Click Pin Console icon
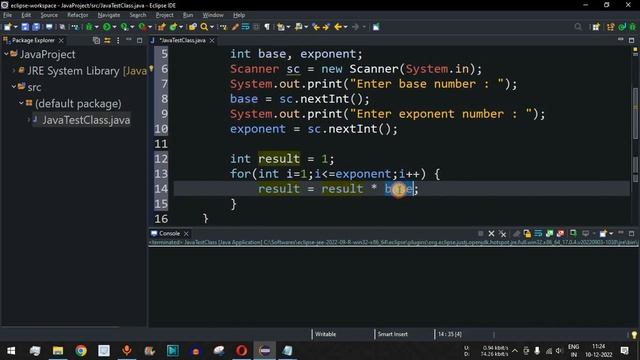This screenshot has width=640, height=360. (573, 233)
